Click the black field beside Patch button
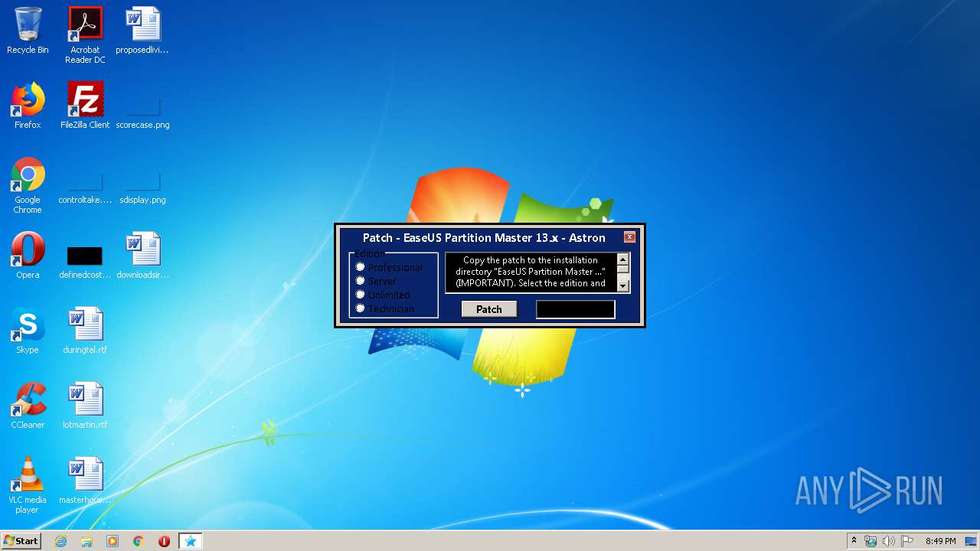The image size is (980, 551). point(576,309)
